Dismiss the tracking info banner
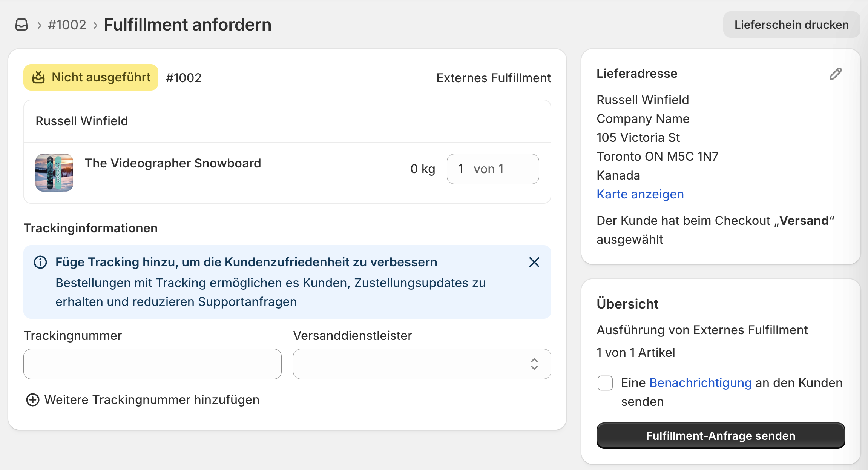The image size is (868, 470). point(534,262)
